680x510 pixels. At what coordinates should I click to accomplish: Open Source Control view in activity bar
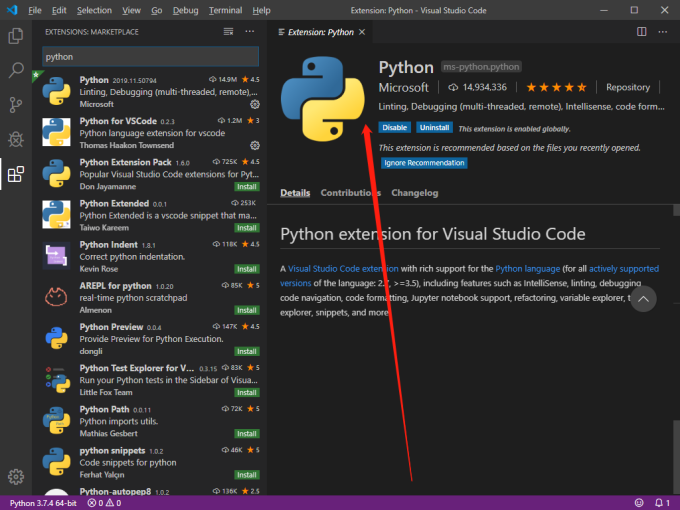click(16, 105)
